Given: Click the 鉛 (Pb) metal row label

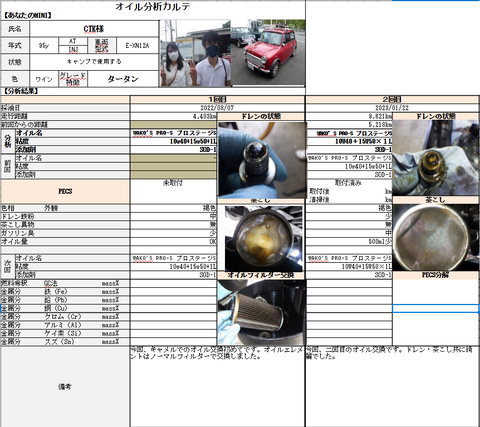Looking at the screenshot, I should 65,300.
